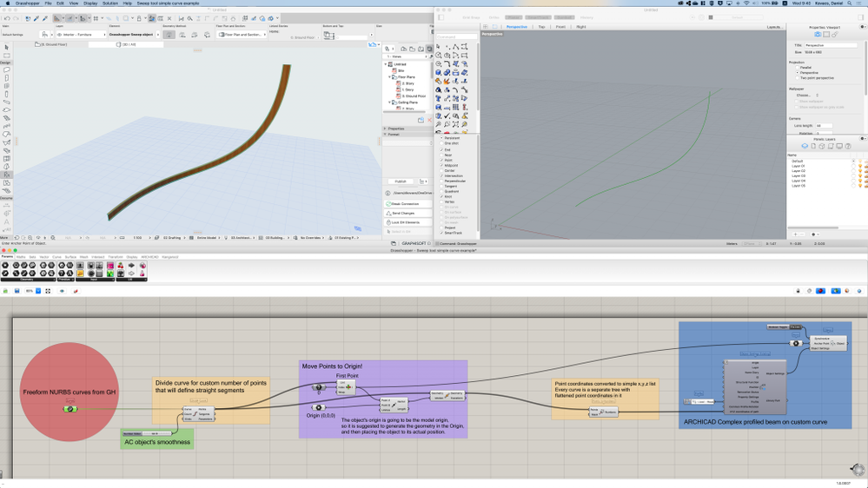Screen dimensions: 868x488
Task: Click the Origin (0,0,0) point component
Action: [319, 407]
